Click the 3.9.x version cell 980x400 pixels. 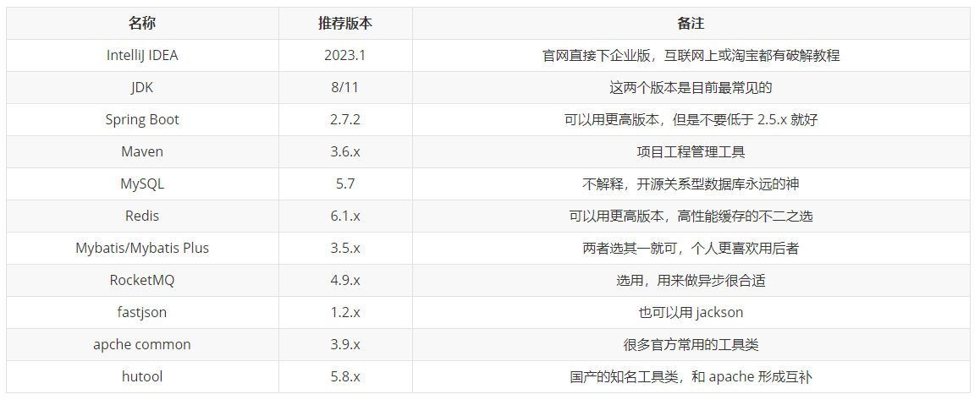click(x=345, y=345)
